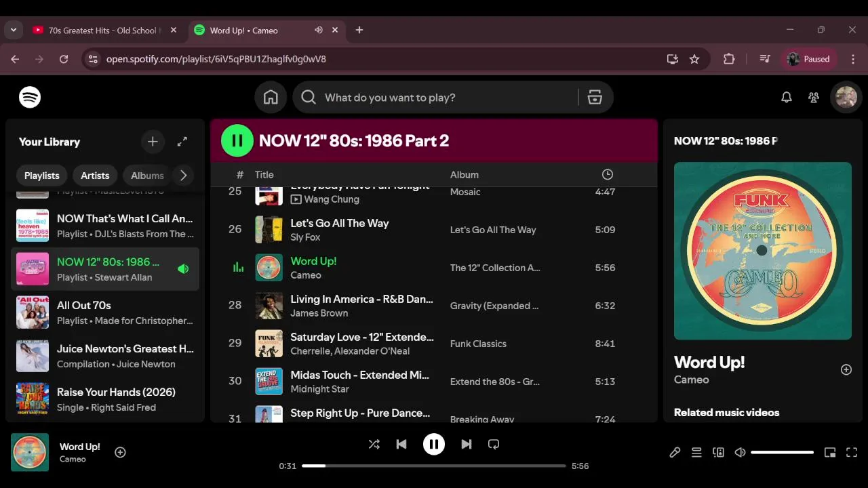Filter library by Albums
The image size is (868, 488).
click(x=147, y=176)
